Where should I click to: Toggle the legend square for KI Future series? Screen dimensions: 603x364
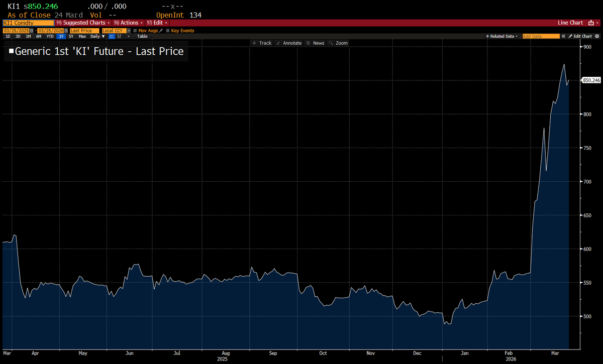[x=11, y=51]
